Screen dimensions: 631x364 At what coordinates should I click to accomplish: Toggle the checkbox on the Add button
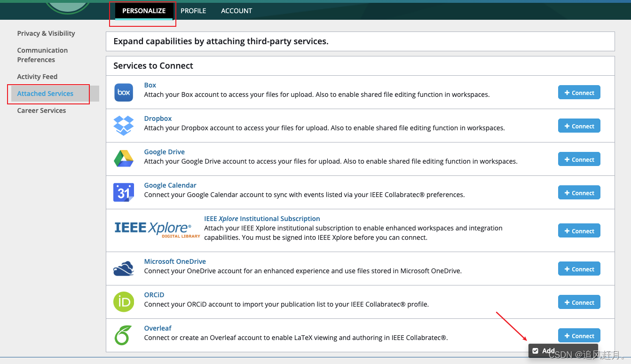click(x=536, y=350)
